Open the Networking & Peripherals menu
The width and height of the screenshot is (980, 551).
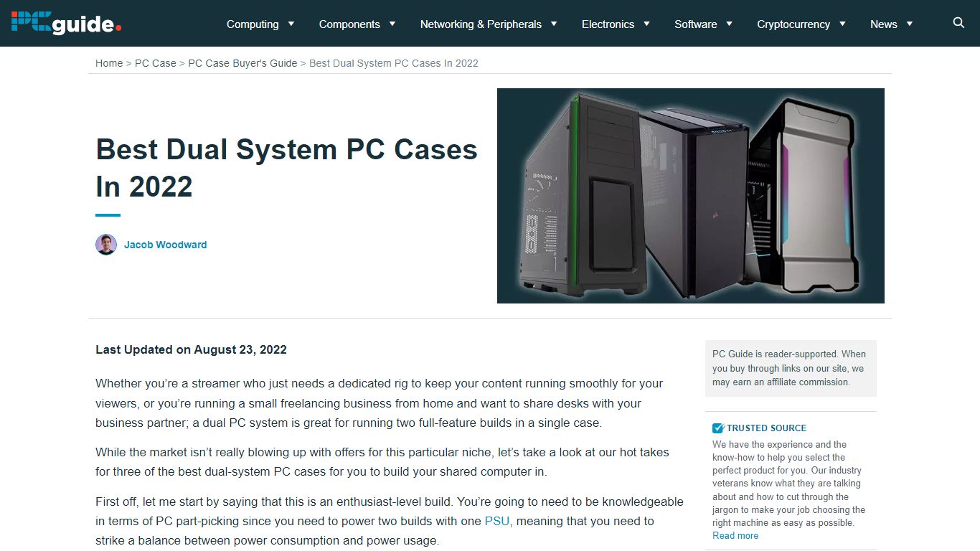[x=481, y=24]
